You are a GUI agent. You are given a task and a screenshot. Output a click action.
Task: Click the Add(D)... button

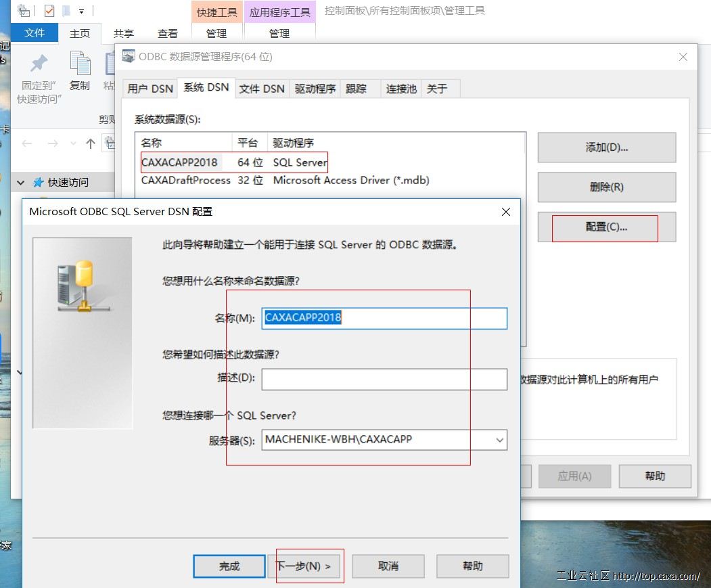pyautogui.click(x=607, y=148)
